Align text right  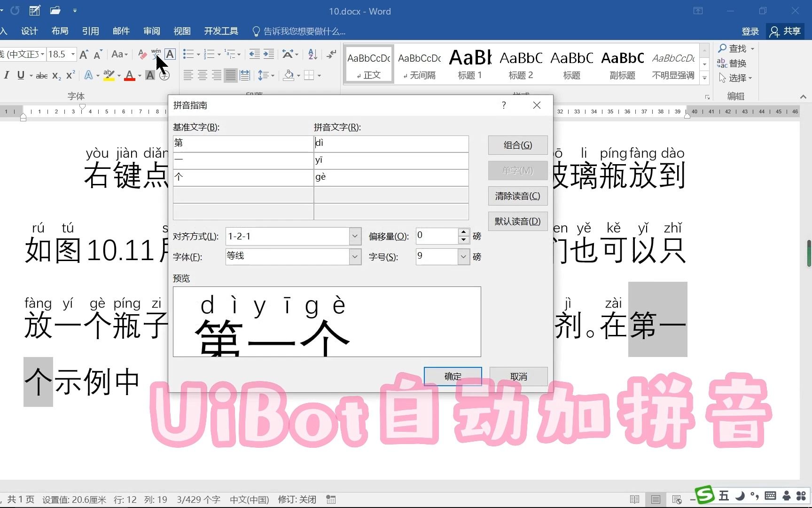(x=216, y=75)
